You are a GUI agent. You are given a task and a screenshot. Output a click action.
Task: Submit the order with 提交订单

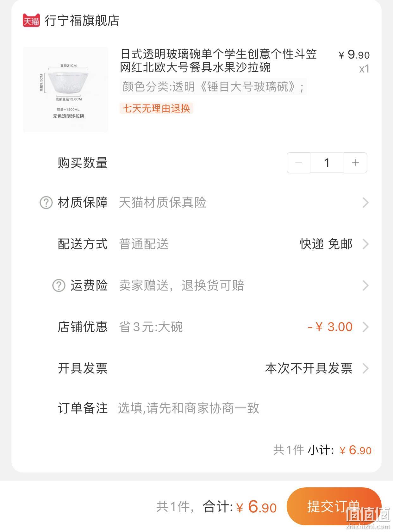click(x=334, y=506)
